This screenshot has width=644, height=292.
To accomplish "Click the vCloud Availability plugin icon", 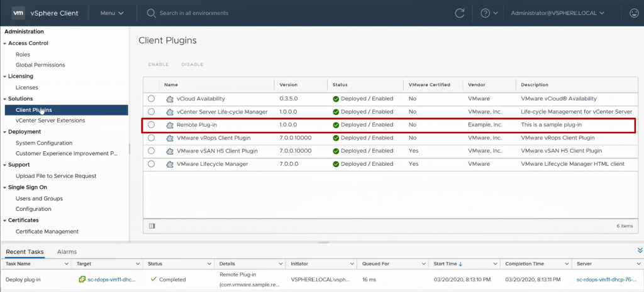I will click(x=170, y=99).
